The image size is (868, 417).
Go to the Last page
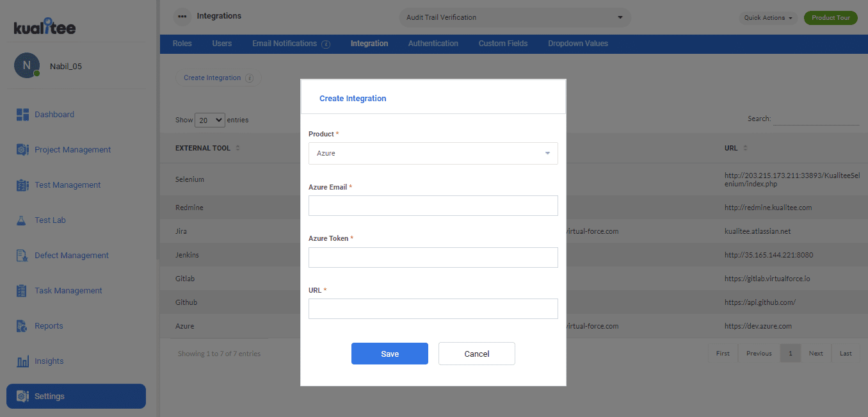point(846,354)
